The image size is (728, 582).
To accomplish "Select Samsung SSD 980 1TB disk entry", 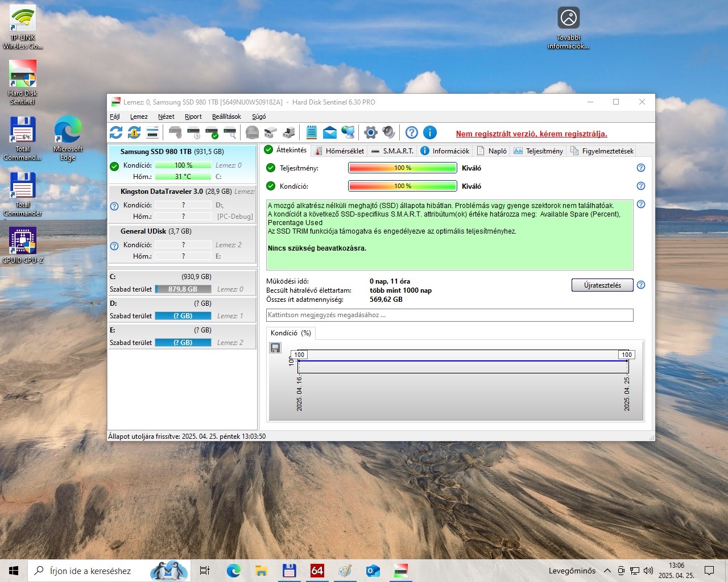I will pos(182,164).
